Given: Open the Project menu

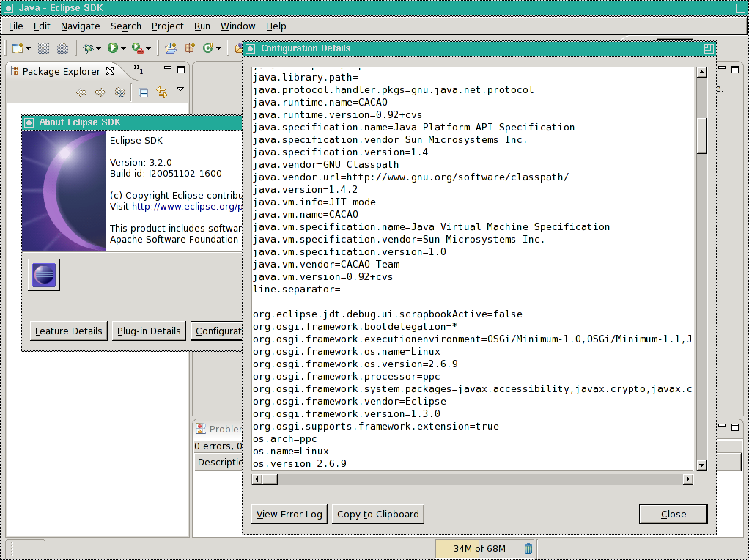Looking at the screenshot, I should point(168,26).
